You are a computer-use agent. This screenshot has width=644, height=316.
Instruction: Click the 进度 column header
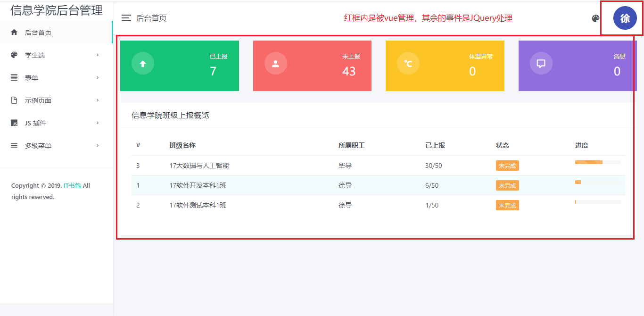[582, 145]
